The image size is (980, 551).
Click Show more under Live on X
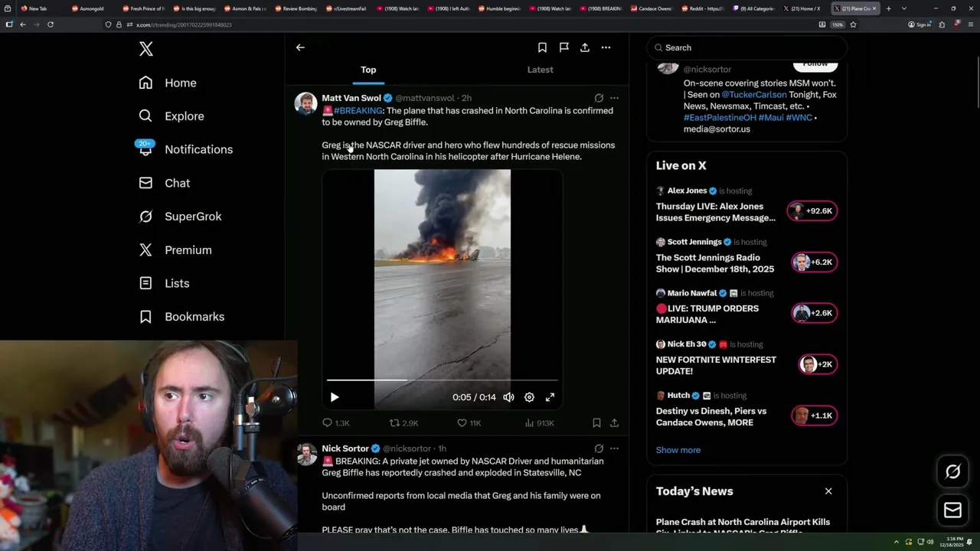(678, 450)
